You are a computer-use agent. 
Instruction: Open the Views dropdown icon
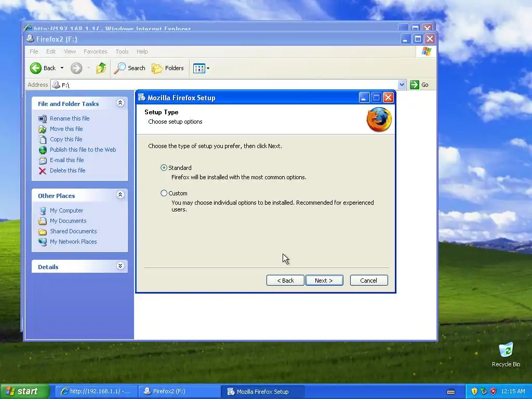point(201,68)
